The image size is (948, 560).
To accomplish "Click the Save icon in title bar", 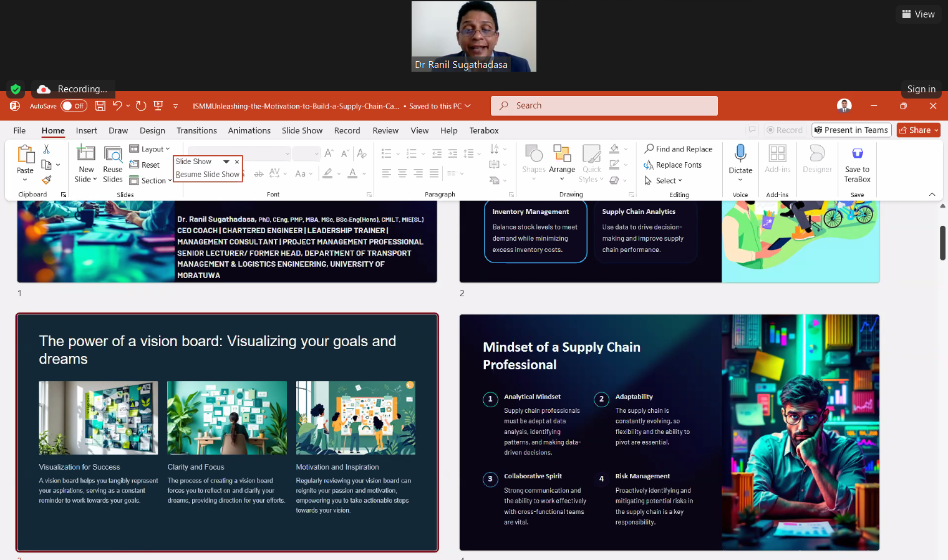I will pyautogui.click(x=100, y=106).
